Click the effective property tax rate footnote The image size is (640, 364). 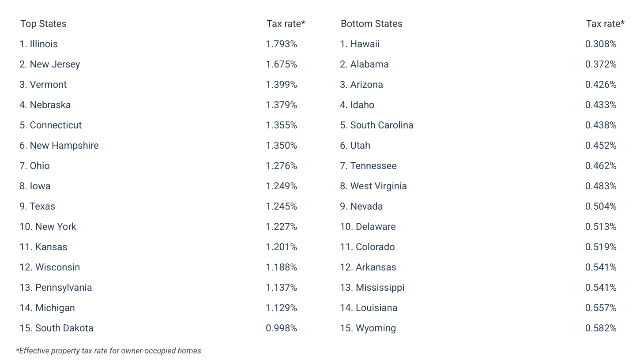tap(109, 351)
